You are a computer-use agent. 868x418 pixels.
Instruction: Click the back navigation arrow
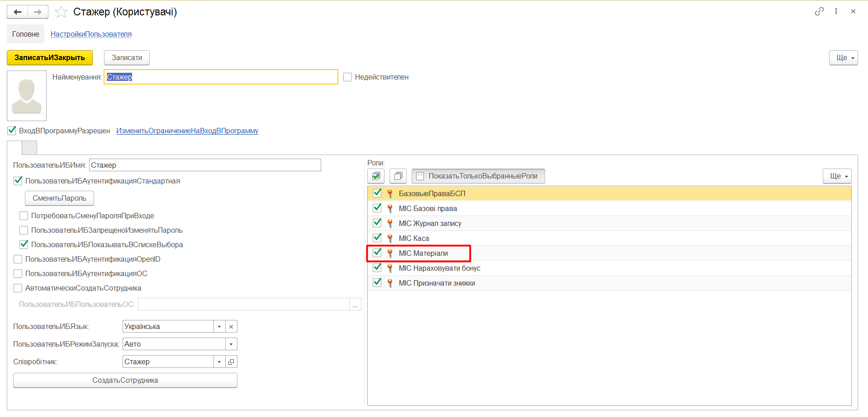(18, 12)
